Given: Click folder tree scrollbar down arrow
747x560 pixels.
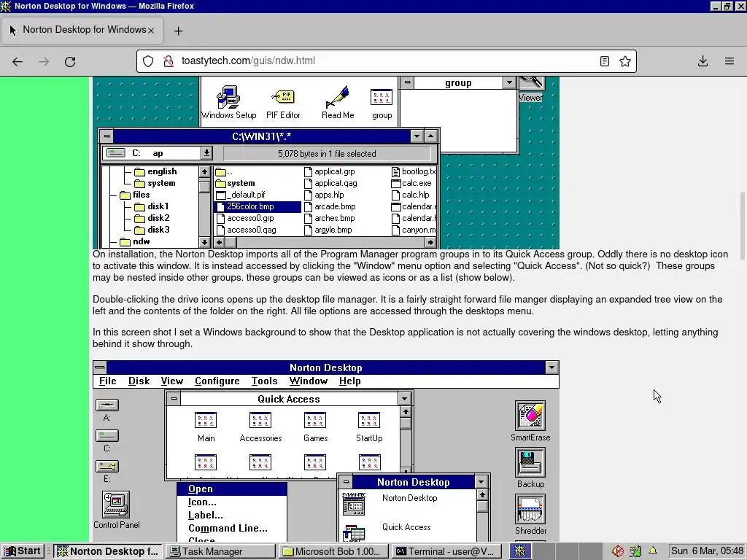Looking at the screenshot, I should pos(204,242).
